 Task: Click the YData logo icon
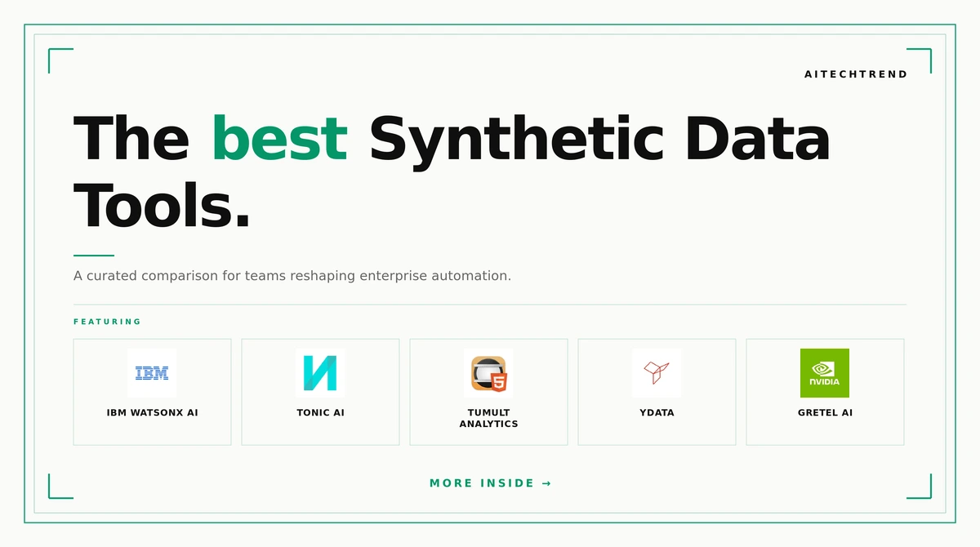click(657, 373)
